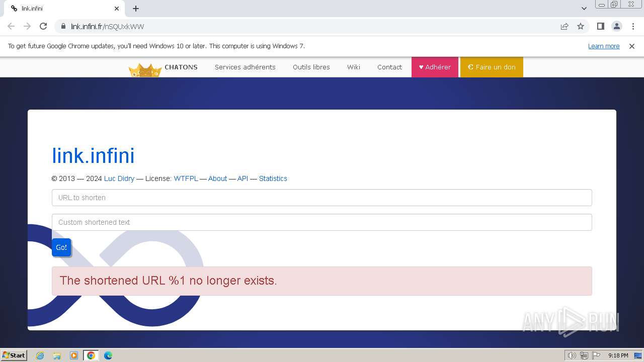
Task: Click the browser back arrow
Action: [x=11, y=26]
